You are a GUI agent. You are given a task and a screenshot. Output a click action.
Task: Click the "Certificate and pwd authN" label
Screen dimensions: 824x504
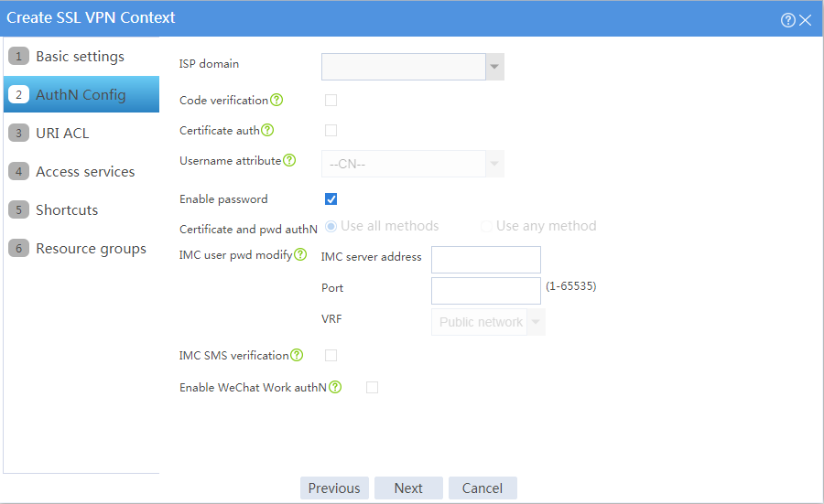[x=248, y=230]
